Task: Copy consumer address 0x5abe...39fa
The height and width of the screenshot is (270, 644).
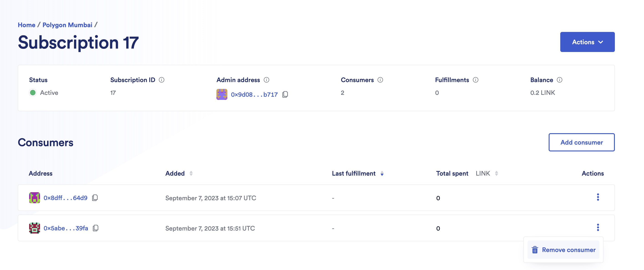Action: click(95, 228)
